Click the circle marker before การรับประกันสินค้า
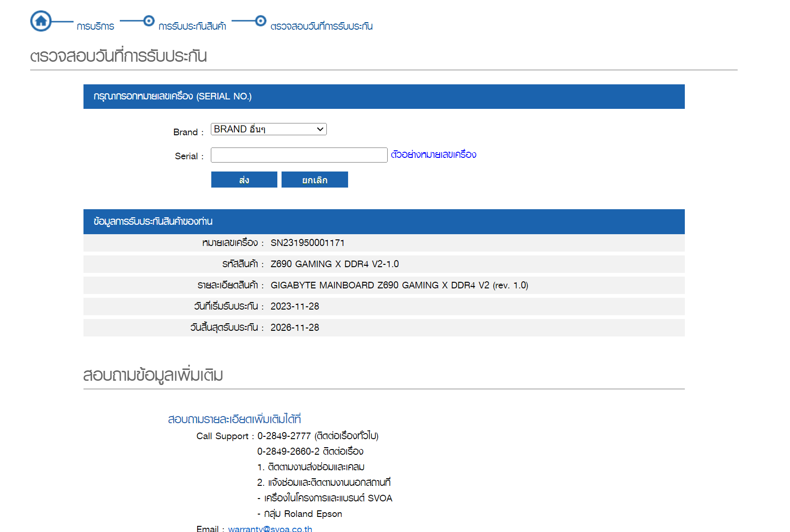This screenshot has height=532, width=790. (149, 21)
